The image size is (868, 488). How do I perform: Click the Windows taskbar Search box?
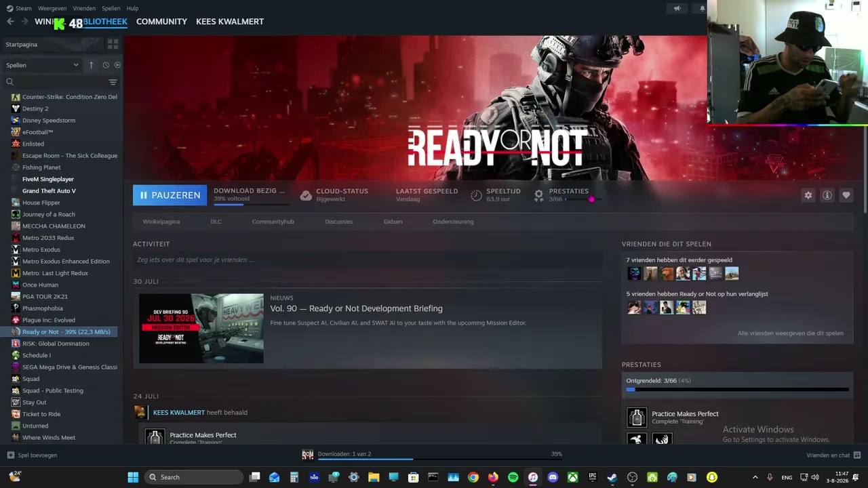(x=193, y=477)
